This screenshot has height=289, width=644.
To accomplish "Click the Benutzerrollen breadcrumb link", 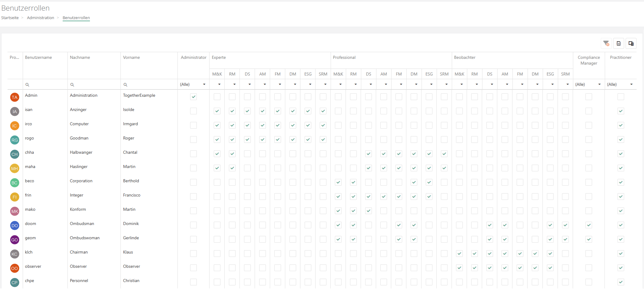I will (76, 18).
